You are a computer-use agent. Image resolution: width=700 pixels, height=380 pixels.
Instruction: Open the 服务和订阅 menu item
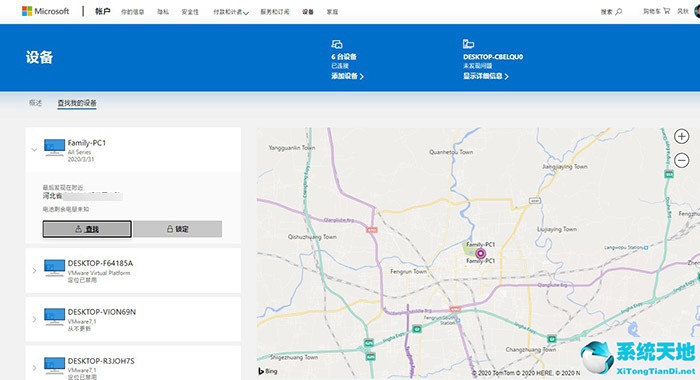275,12
